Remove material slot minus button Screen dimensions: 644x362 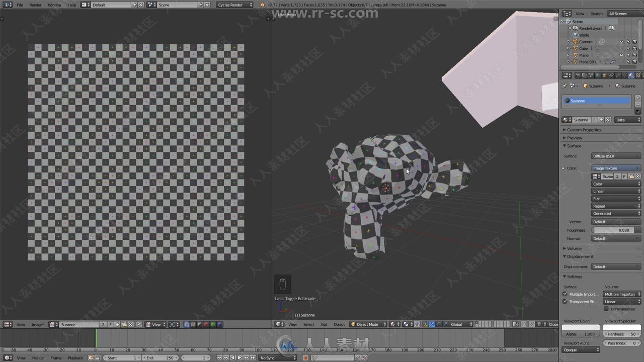pyautogui.click(x=638, y=105)
